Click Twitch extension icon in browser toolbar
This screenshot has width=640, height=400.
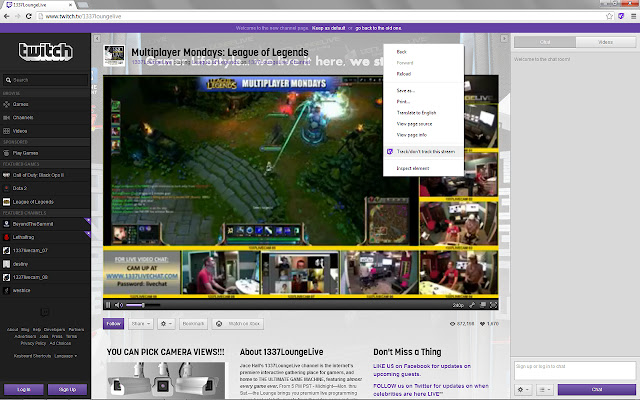click(621, 16)
